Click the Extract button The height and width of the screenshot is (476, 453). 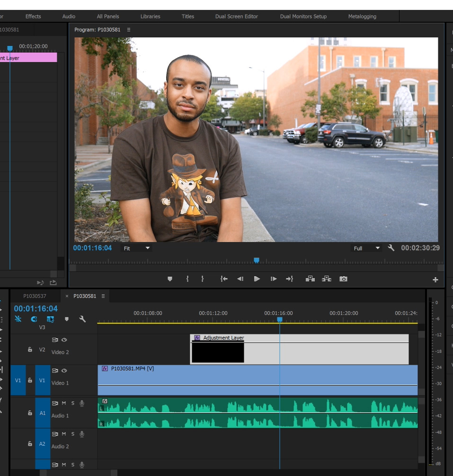pyautogui.click(x=327, y=278)
